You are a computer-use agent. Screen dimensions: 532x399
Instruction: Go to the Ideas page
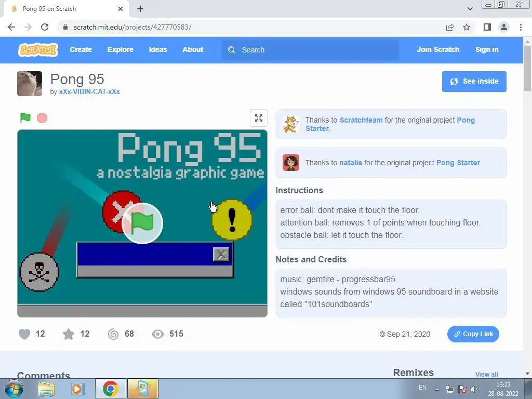158,49
